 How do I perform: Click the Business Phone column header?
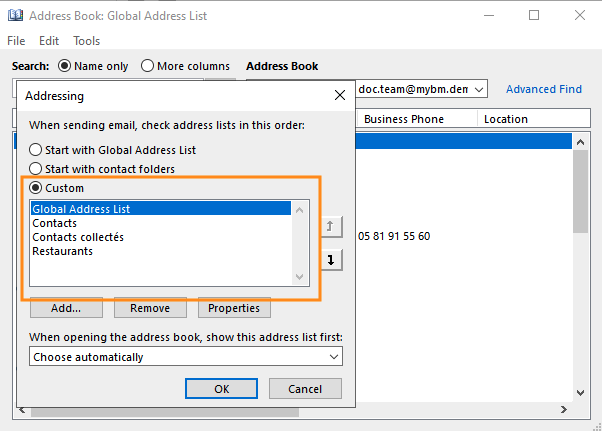point(404,119)
